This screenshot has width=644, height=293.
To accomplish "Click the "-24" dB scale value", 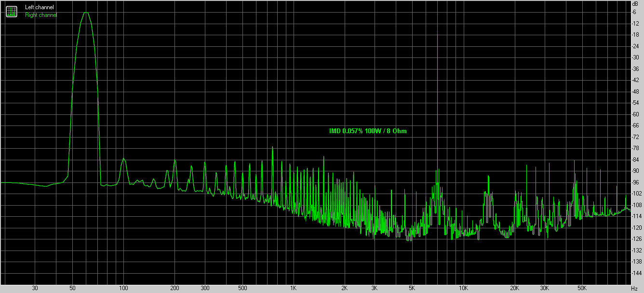I will click(x=636, y=46).
